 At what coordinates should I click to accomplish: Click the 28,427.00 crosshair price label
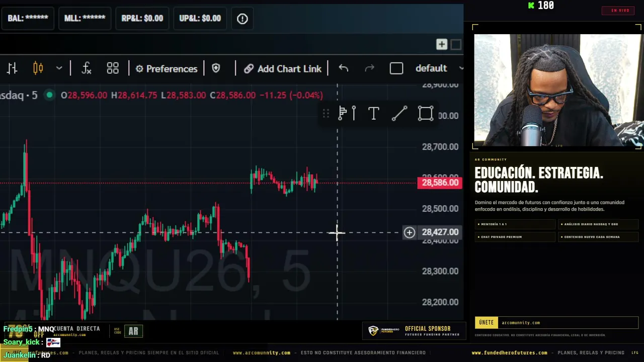click(x=440, y=232)
